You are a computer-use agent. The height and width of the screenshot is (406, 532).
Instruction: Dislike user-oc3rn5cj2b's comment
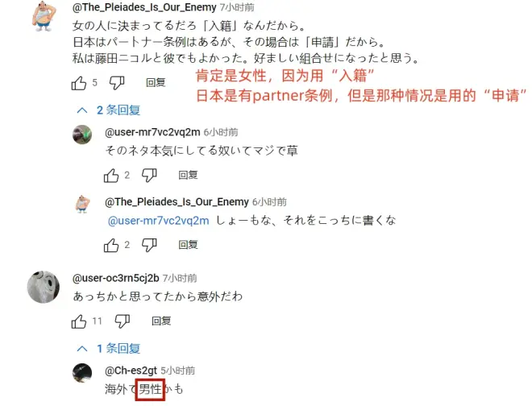(123, 321)
